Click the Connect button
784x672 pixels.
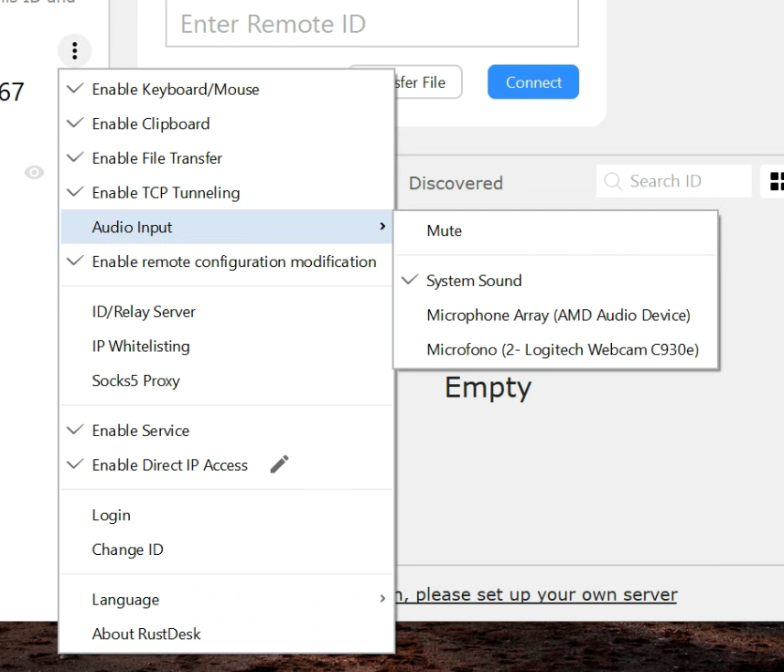pyautogui.click(x=532, y=81)
